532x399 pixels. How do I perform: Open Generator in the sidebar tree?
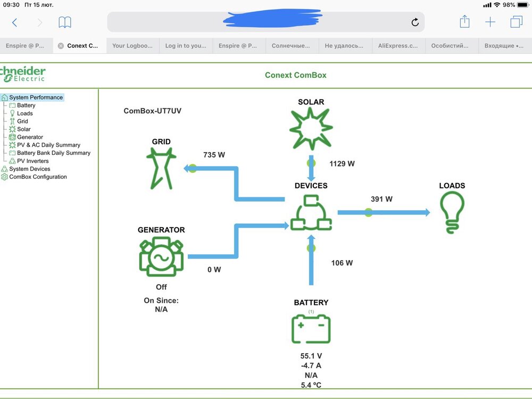30,137
